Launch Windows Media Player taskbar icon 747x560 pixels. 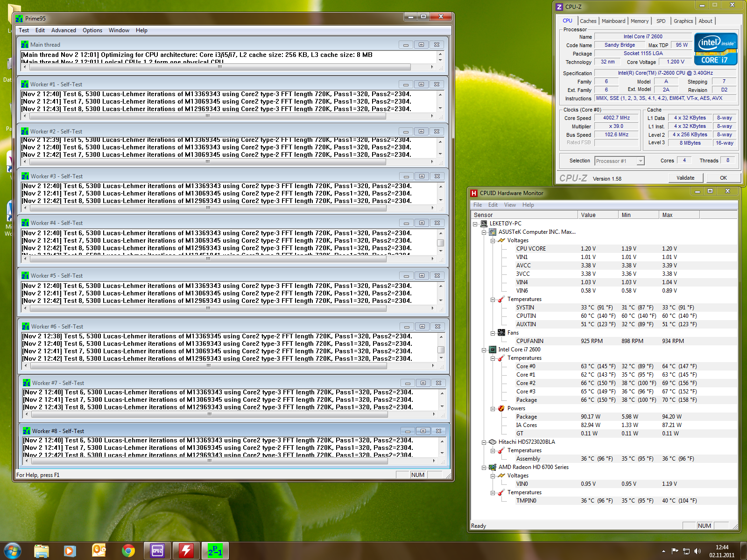pyautogui.click(x=70, y=551)
